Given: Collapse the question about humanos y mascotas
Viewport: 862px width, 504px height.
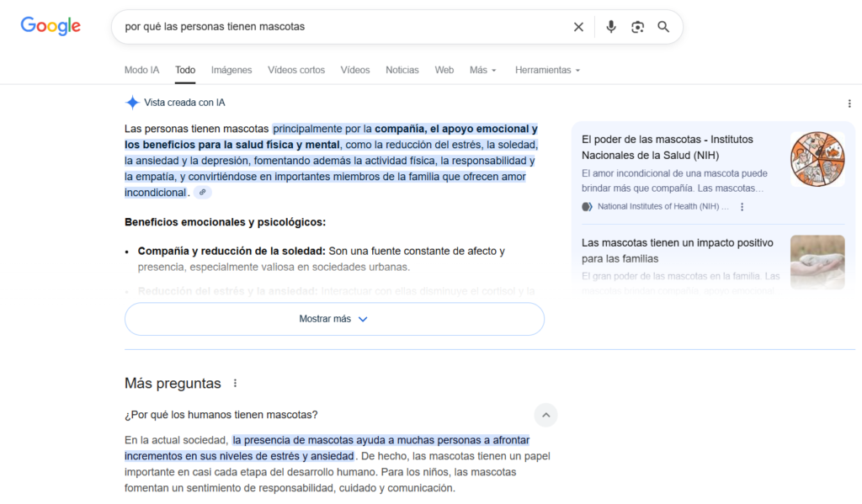Looking at the screenshot, I should tap(545, 415).
